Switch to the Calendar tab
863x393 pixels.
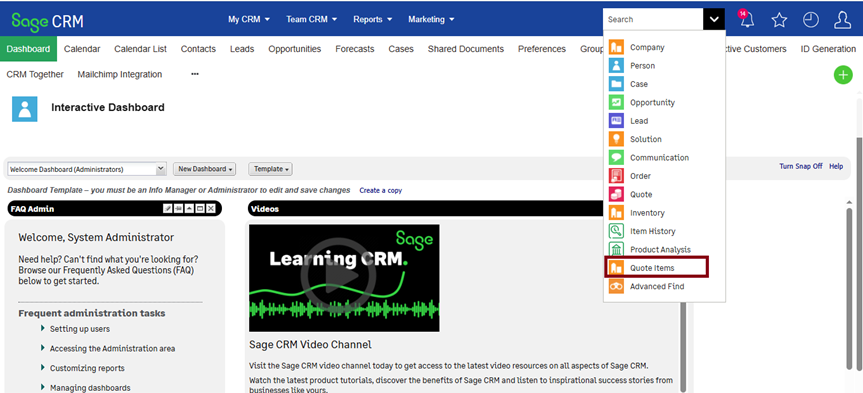pyautogui.click(x=82, y=49)
